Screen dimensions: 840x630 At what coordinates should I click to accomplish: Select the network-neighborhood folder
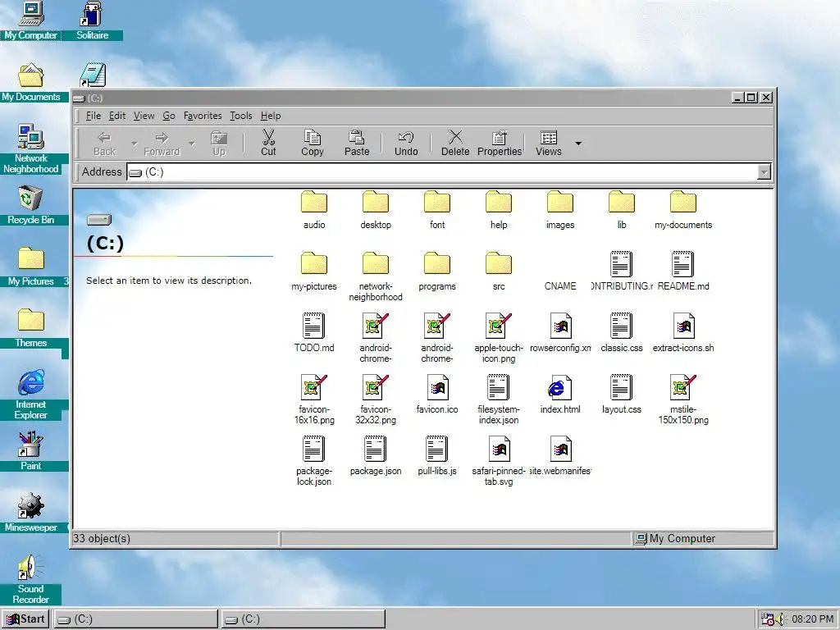click(x=376, y=276)
